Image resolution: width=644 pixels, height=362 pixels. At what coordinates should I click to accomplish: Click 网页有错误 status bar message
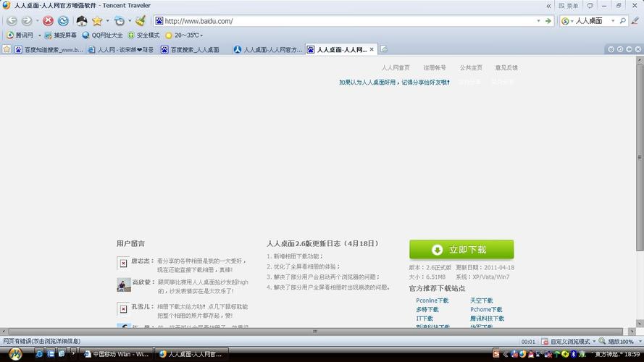click(x=42, y=341)
